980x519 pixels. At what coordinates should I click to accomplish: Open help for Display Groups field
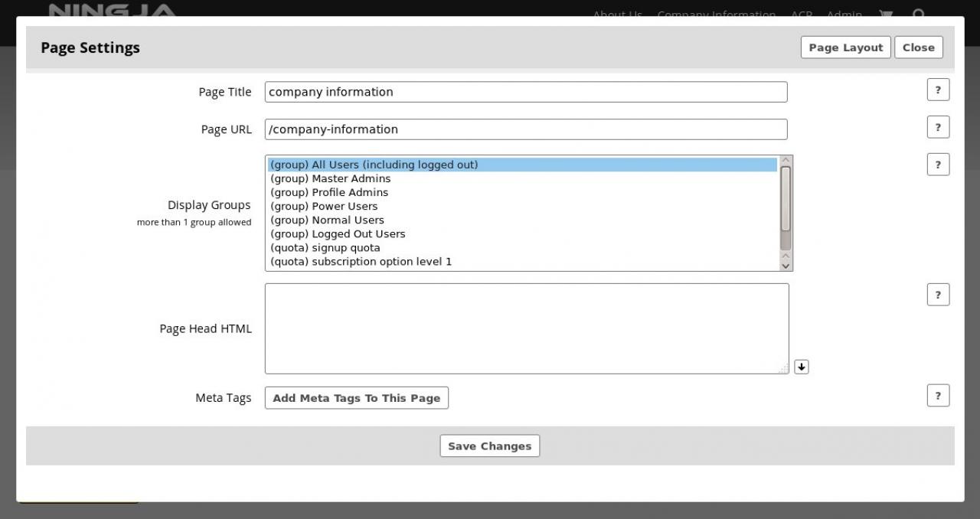pos(938,165)
